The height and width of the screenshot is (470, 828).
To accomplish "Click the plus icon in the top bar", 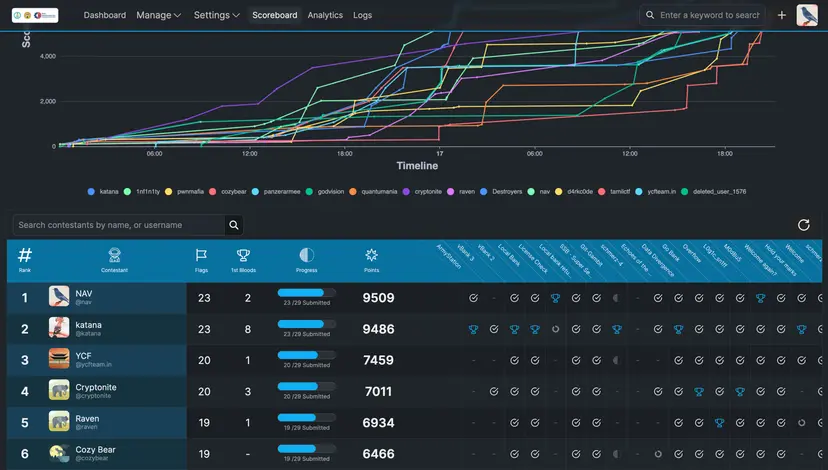I will [782, 15].
